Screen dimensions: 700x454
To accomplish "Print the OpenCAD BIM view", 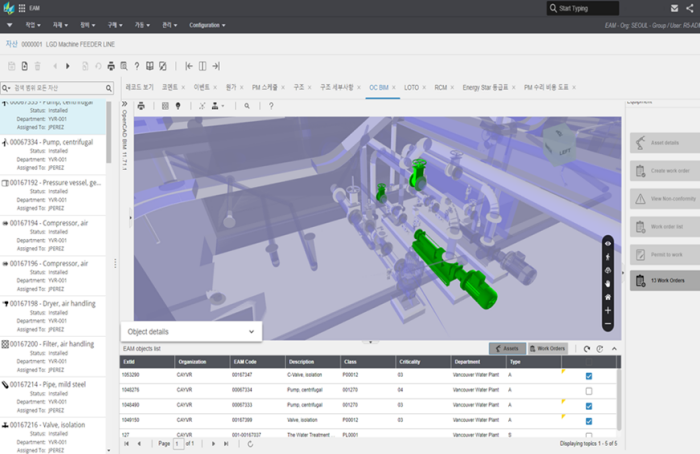I will tap(141, 106).
